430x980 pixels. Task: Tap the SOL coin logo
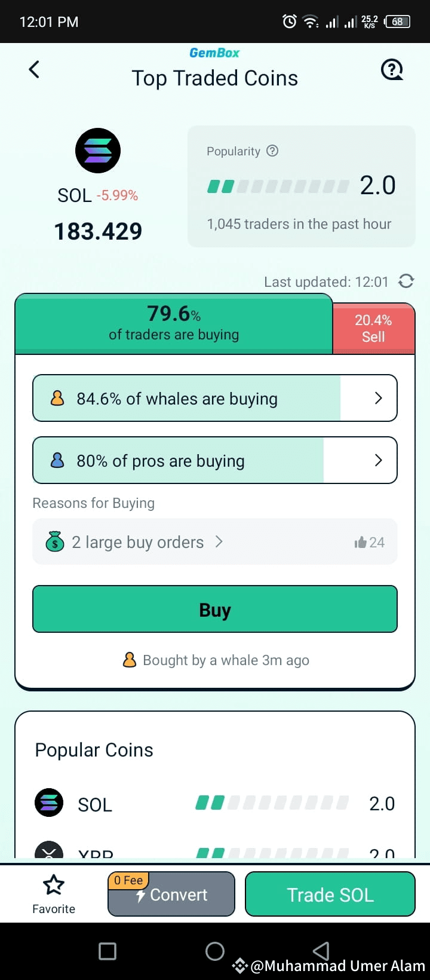(x=97, y=150)
